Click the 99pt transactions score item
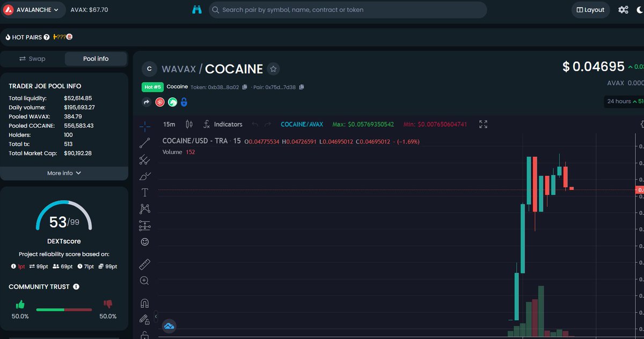The height and width of the screenshot is (339, 644). [x=38, y=266]
